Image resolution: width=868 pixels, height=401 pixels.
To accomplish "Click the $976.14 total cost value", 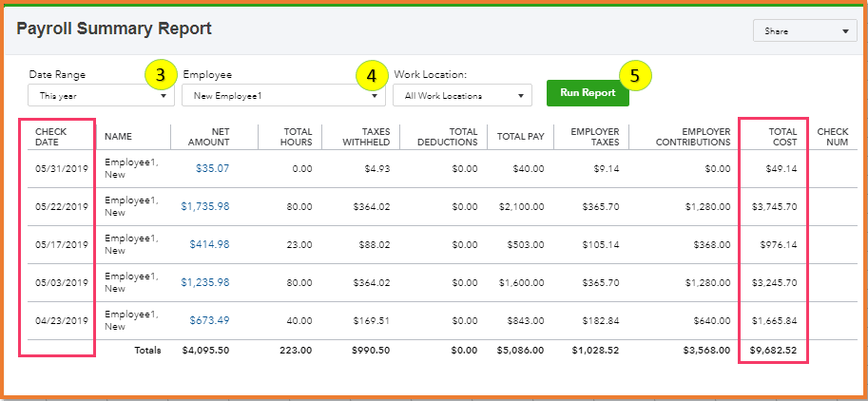I will point(779,245).
